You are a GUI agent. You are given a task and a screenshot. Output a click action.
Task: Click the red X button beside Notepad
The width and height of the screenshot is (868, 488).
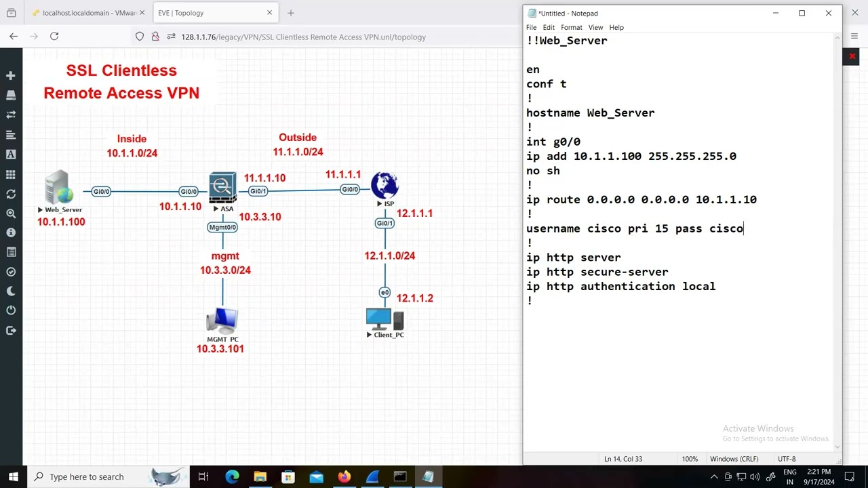click(852, 56)
